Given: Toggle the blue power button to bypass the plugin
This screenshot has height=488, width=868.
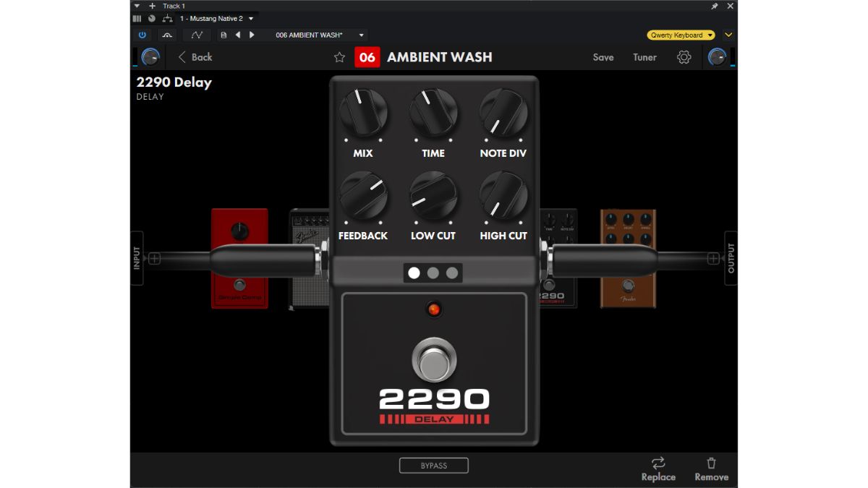Looking at the screenshot, I should pyautogui.click(x=142, y=34).
